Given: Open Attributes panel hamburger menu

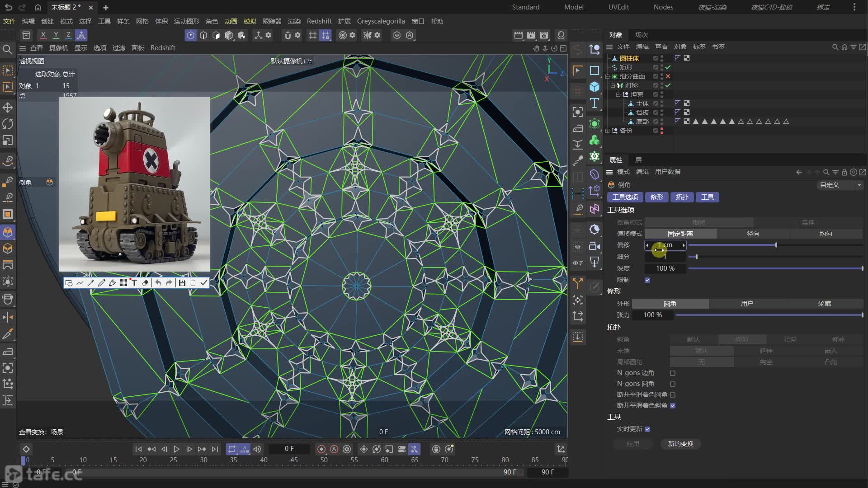Looking at the screenshot, I should (609, 172).
